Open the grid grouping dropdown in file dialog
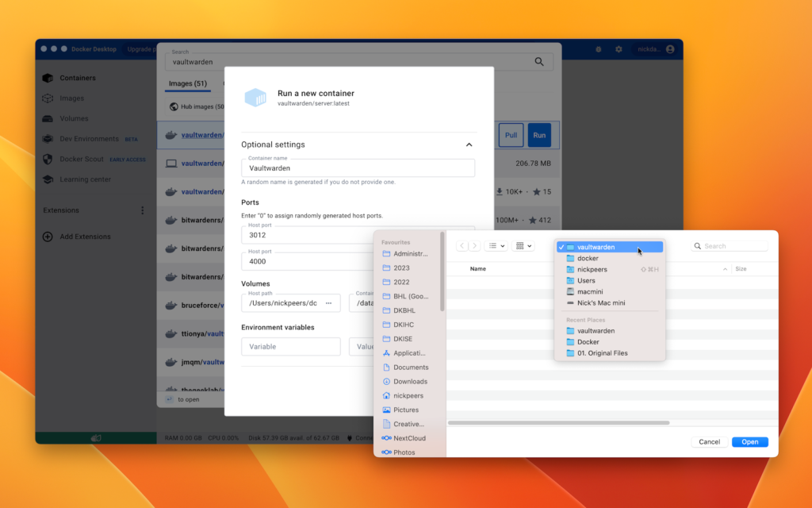The height and width of the screenshot is (508, 812). [524, 246]
